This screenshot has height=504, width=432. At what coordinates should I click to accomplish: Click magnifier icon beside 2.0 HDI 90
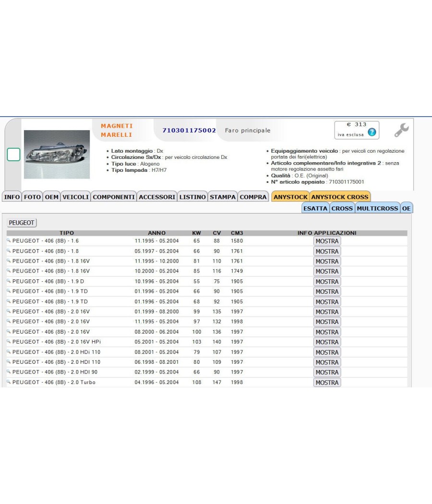pyautogui.click(x=9, y=372)
